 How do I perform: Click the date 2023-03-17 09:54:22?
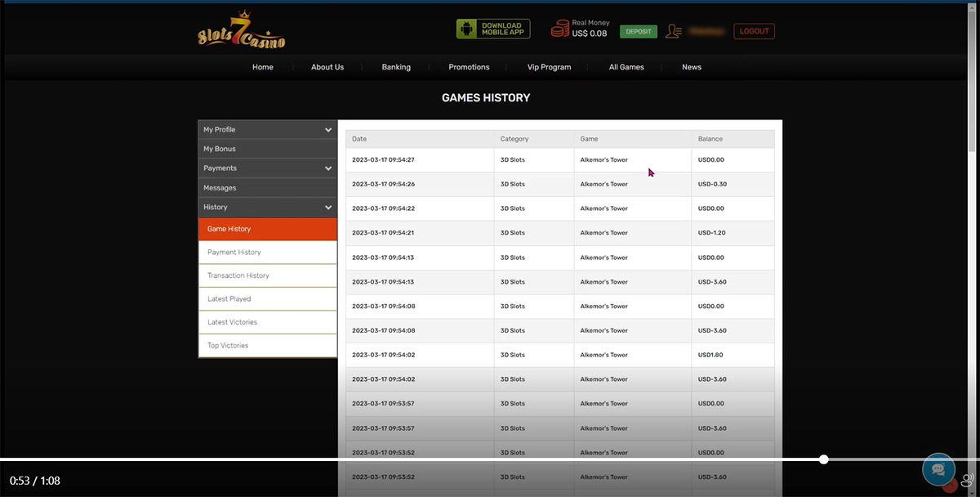tap(383, 208)
